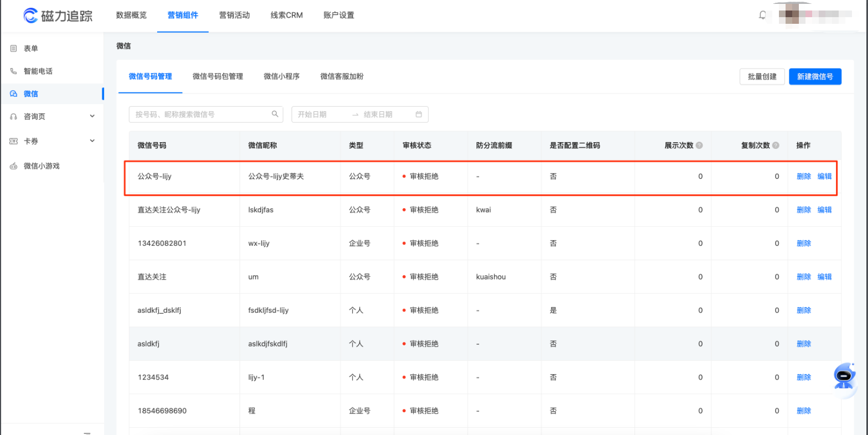Open the robot assistant floating icon

point(845,376)
